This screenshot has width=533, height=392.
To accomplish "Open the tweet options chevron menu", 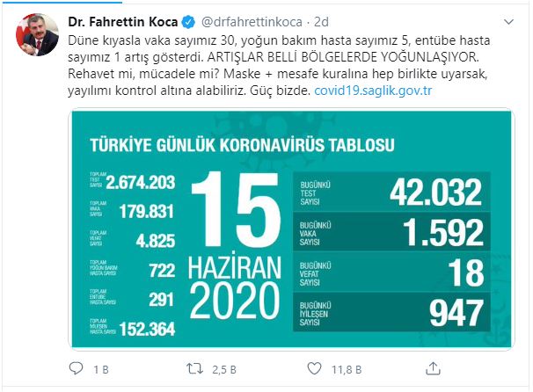I will (x=509, y=21).
